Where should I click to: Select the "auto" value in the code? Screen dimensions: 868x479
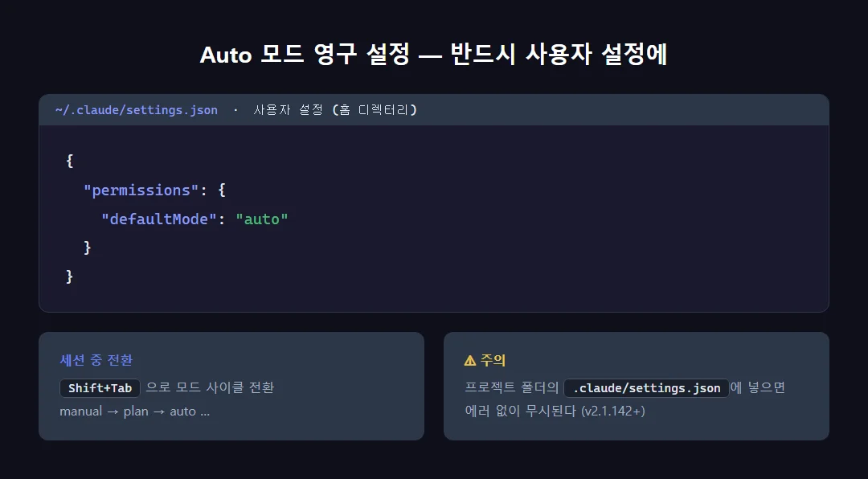tap(262, 219)
